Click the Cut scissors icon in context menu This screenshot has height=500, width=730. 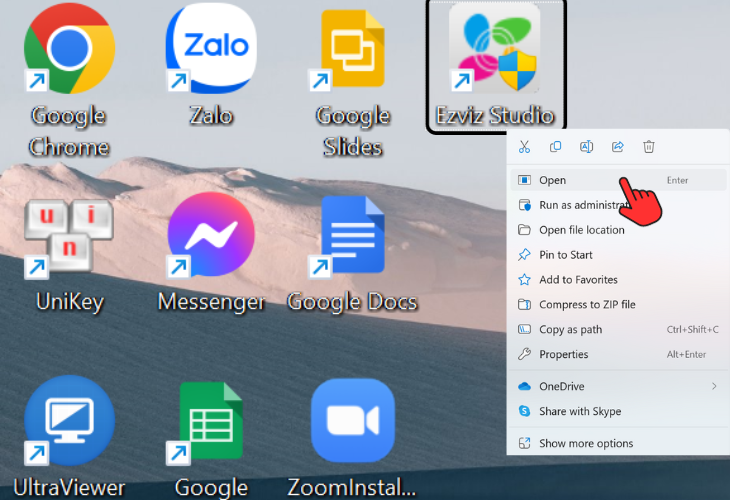[524, 147]
